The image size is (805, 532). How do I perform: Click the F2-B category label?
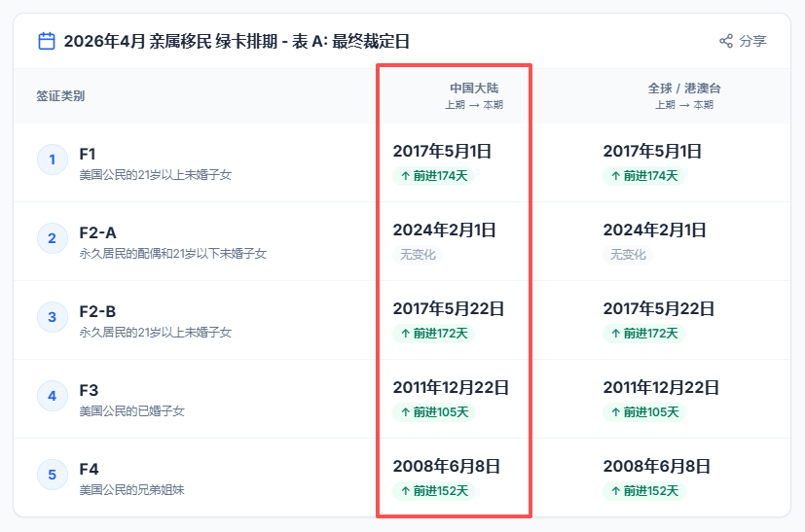[97, 311]
